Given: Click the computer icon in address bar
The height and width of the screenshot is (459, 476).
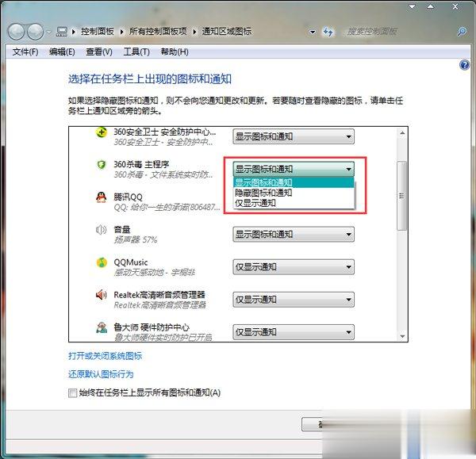Looking at the screenshot, I should [x=62, y=32].
